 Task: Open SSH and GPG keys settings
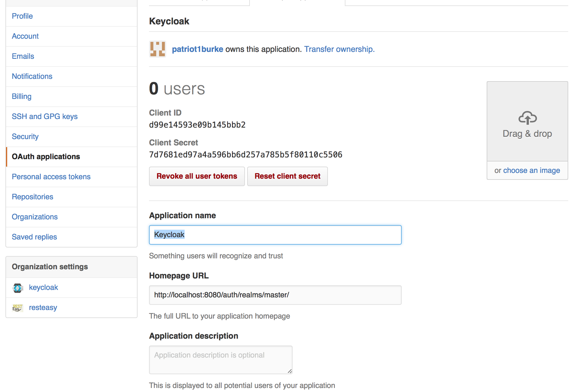pos(45,116)
